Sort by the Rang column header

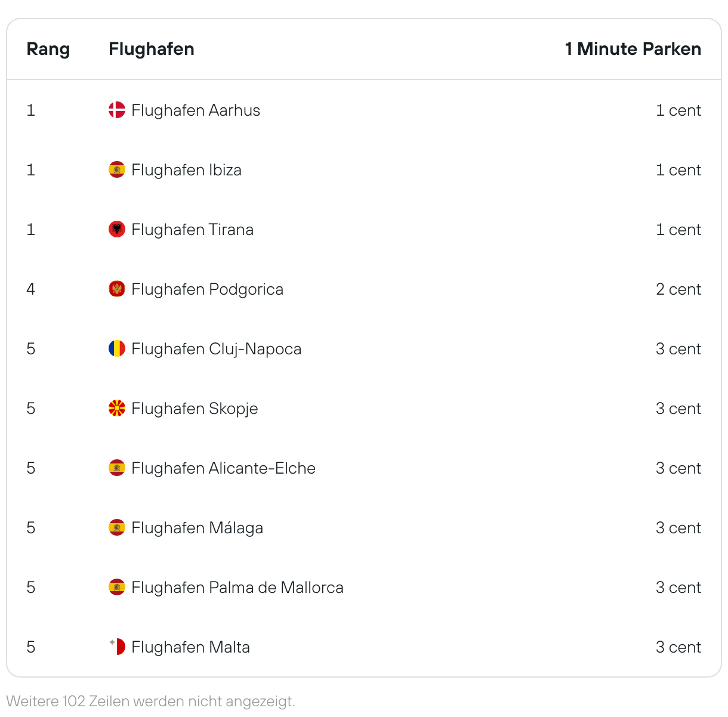pyautogui.click(x=48, y=49)
